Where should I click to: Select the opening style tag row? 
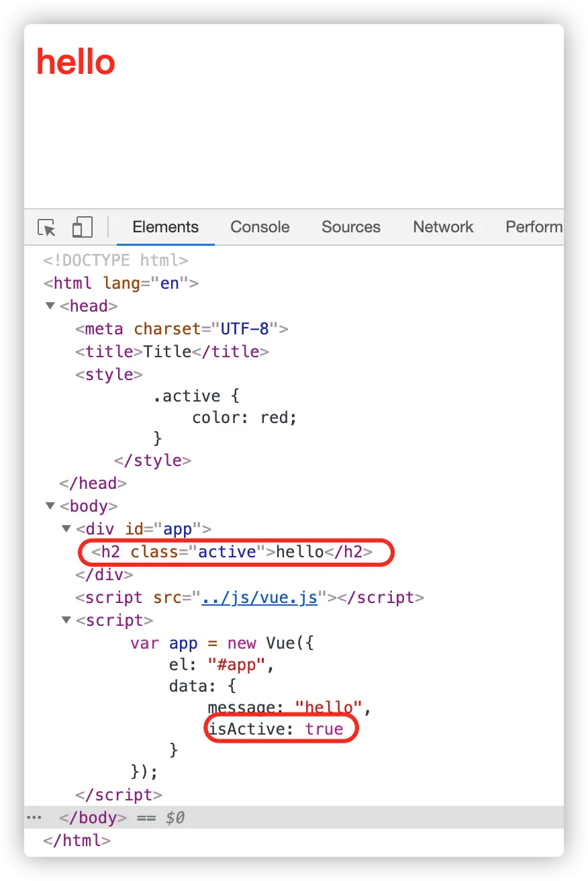click(x=109, y=375)
